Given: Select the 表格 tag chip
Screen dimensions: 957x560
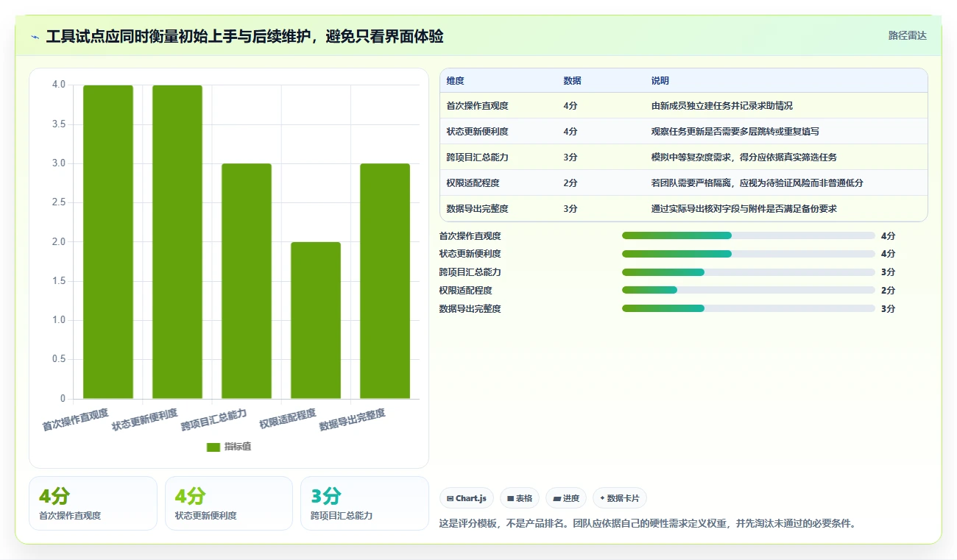Looking at the screenshot, I should 520,498.
